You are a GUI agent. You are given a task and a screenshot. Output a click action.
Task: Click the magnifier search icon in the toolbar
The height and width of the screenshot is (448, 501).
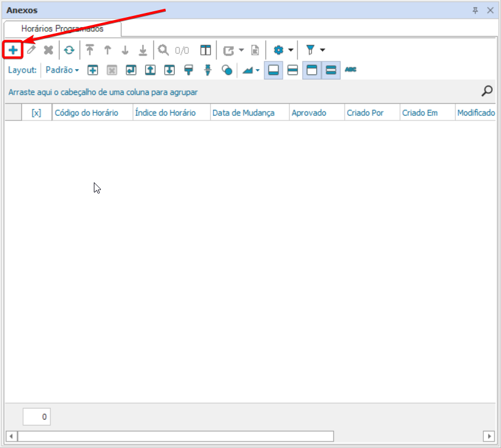point(163,50)
